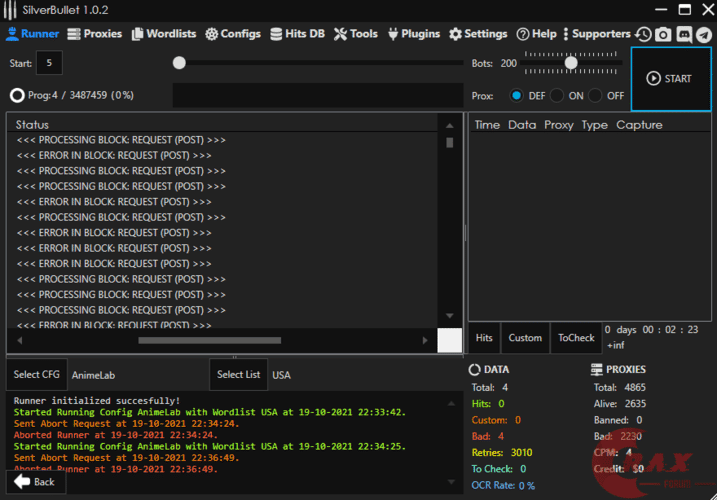This screenshot has height=500, width=717.
Task: Select the DEF proxy mode radio
Action: point(516,96)
